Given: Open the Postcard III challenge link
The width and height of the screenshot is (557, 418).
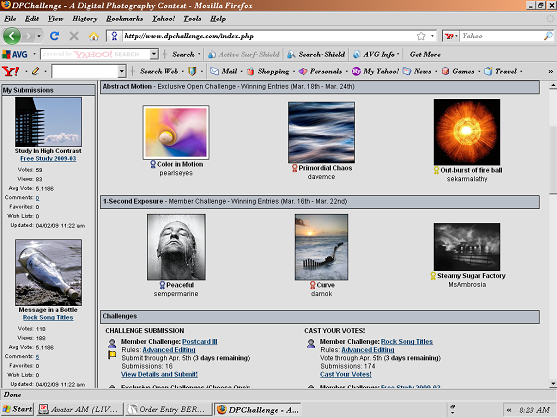Looking at the screenshot, I should (x=200, y=341).
